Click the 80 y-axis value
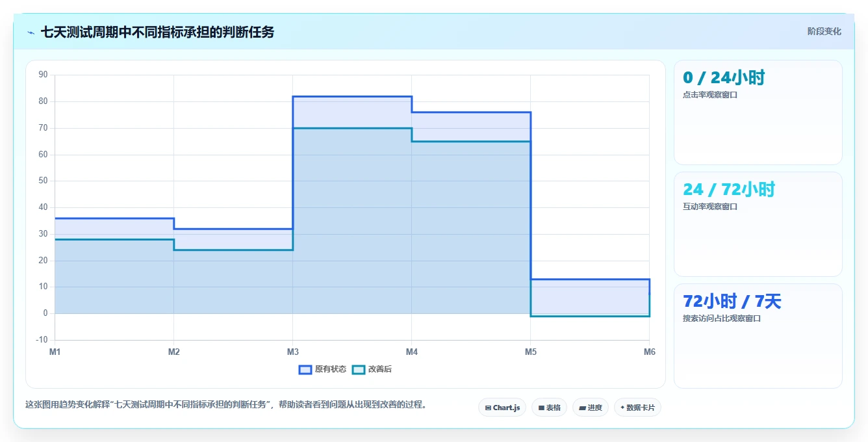 (44, 101)
